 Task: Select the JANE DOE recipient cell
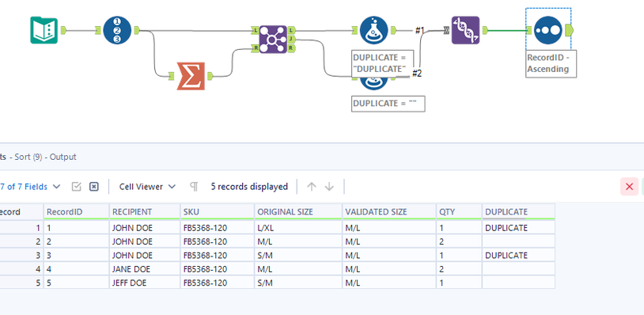click(145, 269)
